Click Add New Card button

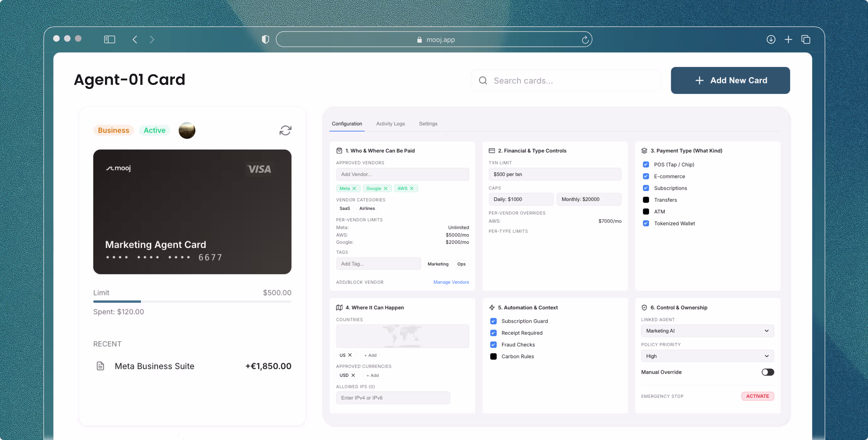(x=730, y=80)
